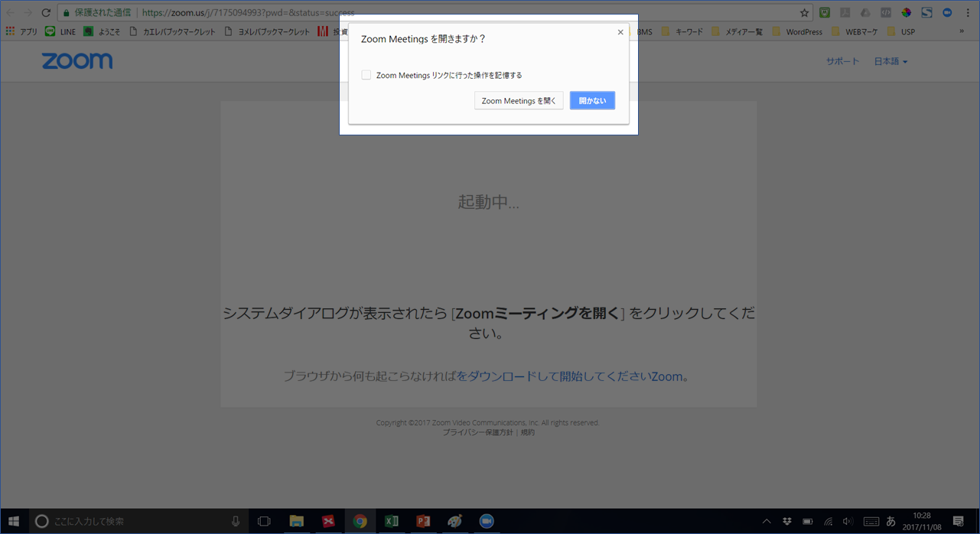
Task: Open the USP bookmark folder
Action: 901,31
